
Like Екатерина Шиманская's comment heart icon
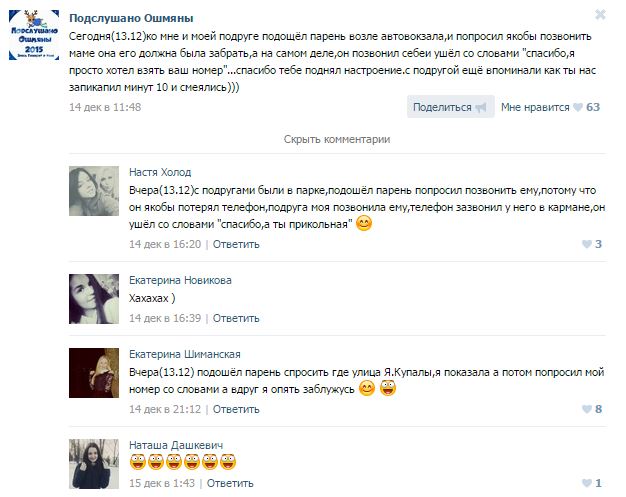586,409
